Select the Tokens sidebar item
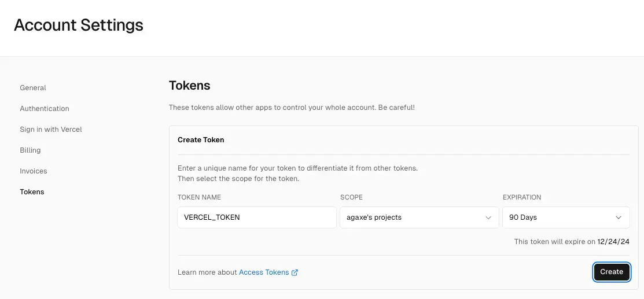The width and height of the screenshot is (644, 299). [32, 192]
